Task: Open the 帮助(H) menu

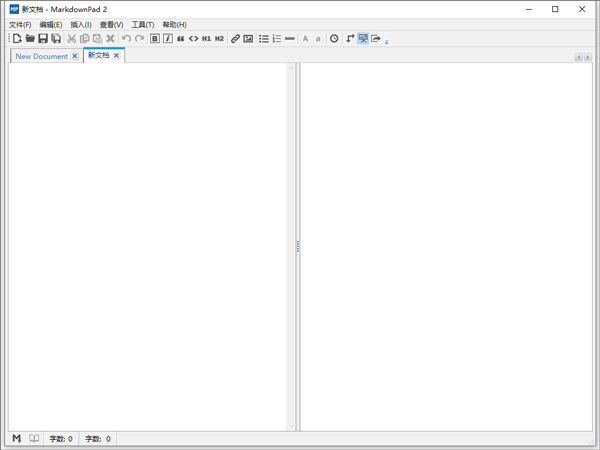Action: tap(174, 25)
